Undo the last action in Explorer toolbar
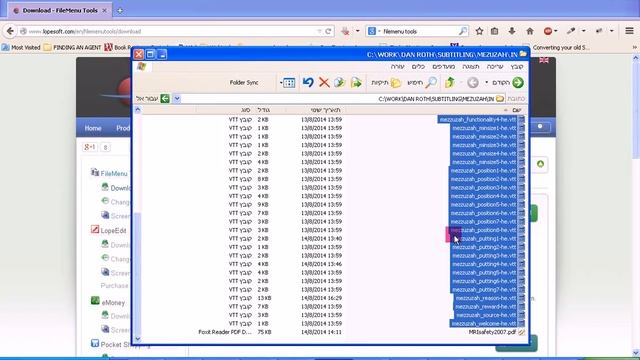Screen dimensions: 640x360 pos(308,82)
